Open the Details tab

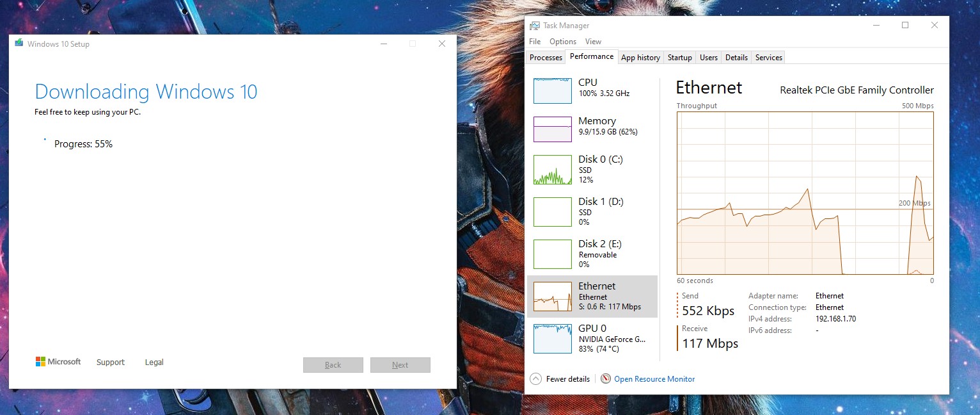click(736, 58)
